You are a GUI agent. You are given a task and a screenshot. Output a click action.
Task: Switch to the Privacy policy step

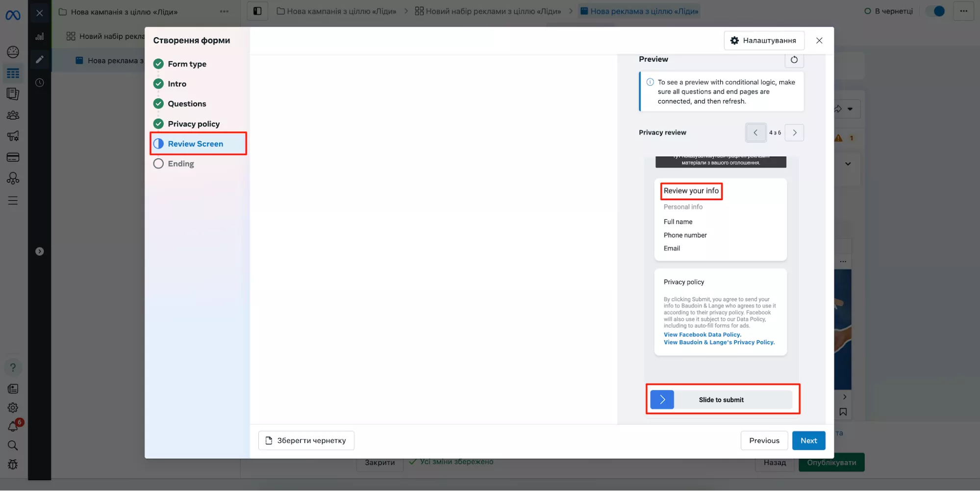pyautogui.click(x=193, y=124)
